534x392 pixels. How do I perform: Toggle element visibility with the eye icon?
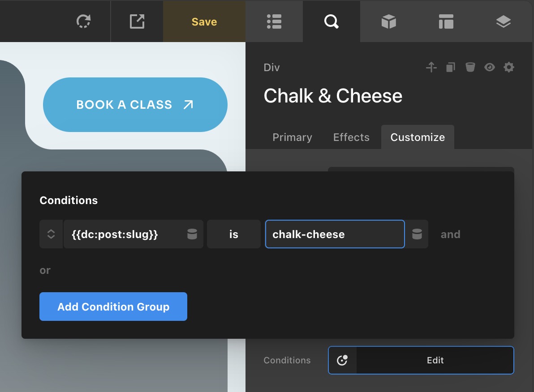(x=489, y=67)
